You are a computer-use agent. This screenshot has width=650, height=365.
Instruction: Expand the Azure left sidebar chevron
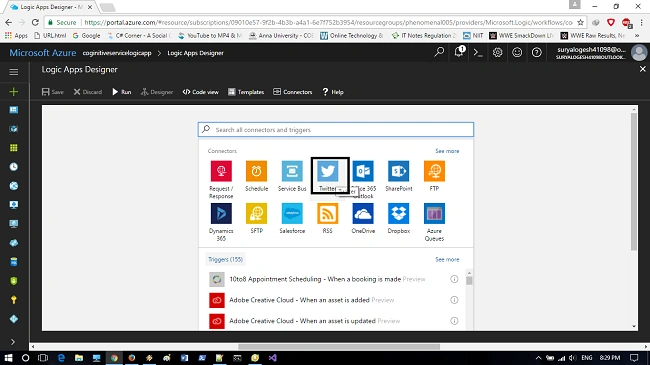point(13,342)
